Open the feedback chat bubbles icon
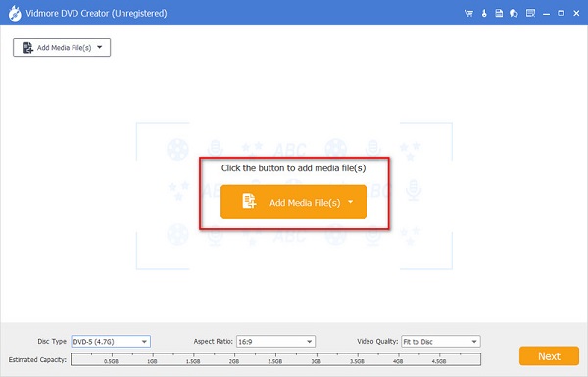The width and height of the screenshot is (588, 377). pyautogui.click(x=514, y=14)
